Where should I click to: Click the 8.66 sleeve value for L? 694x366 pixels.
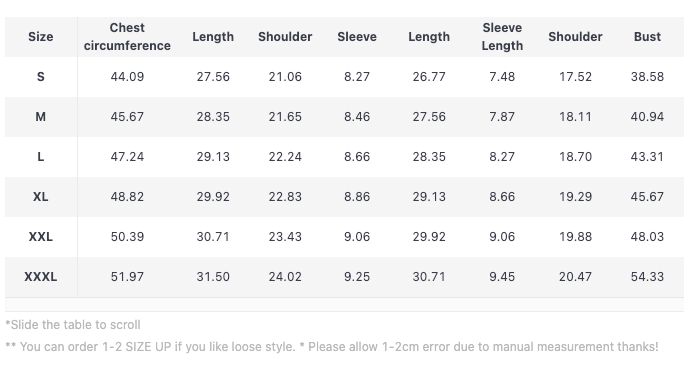(357, 157)
